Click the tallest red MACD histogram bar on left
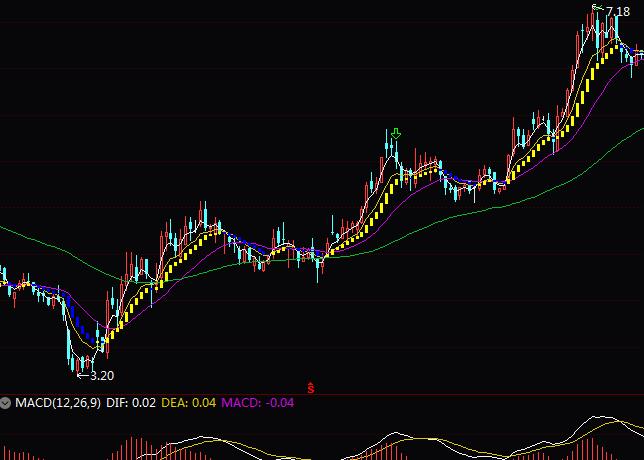This screenshot has width=644, height=460. click(130, 446)
